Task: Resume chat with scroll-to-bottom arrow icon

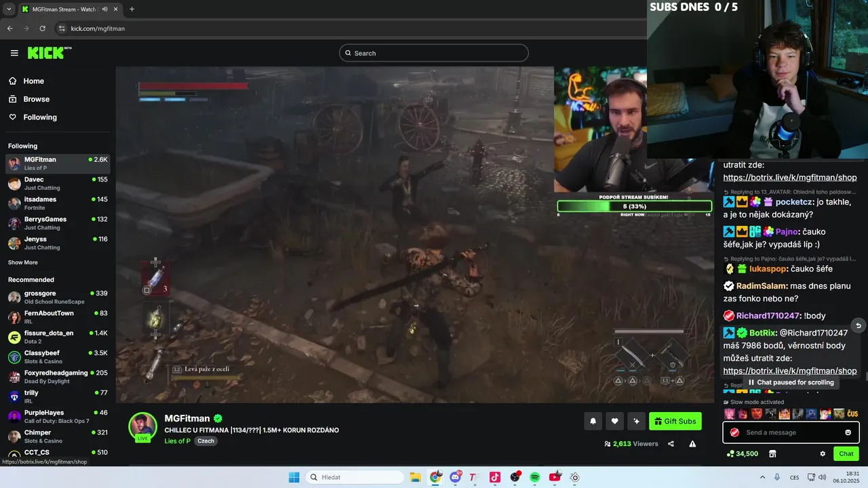Action: click(859, 326)
